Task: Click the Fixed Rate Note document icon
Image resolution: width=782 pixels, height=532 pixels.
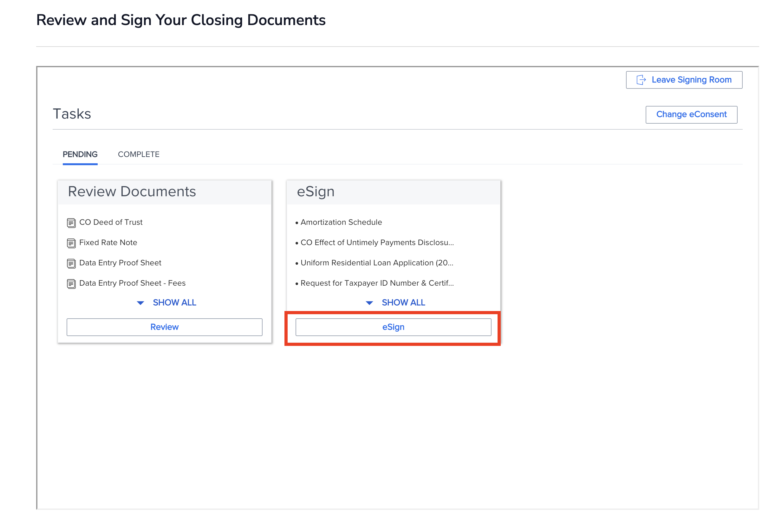Action: 71,243
